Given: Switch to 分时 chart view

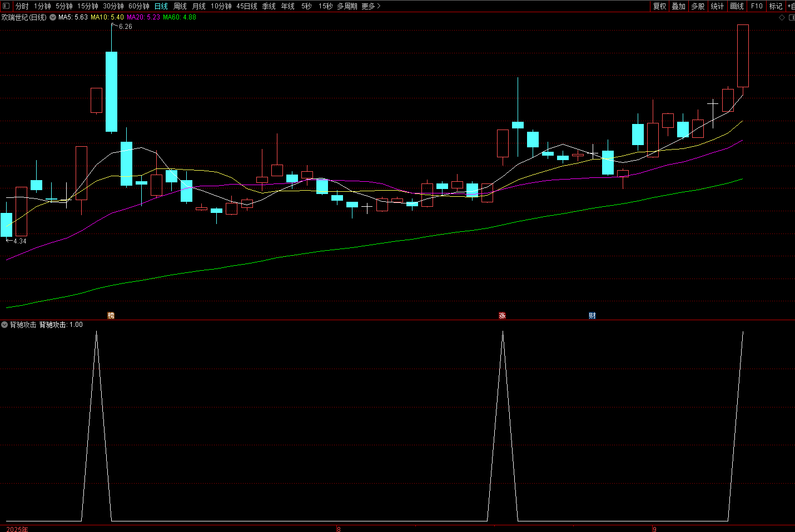Looking at the screenshot, I should point(22,6).
